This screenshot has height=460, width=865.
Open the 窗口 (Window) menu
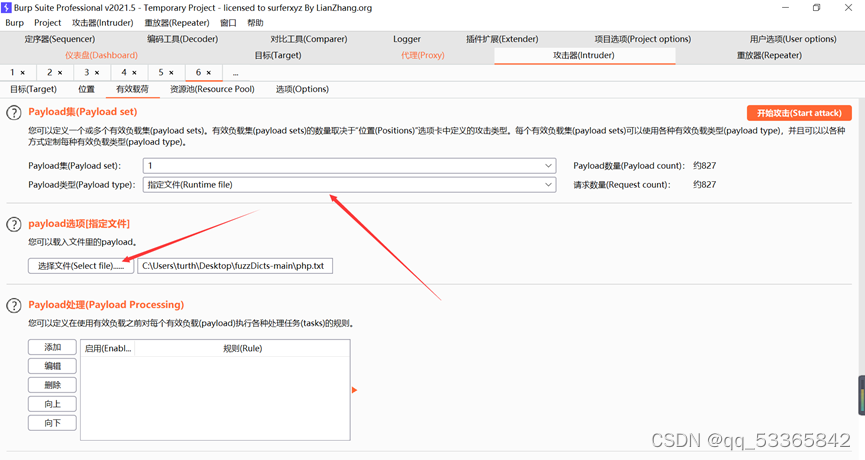pyautogui.click(x=228, y=23)
